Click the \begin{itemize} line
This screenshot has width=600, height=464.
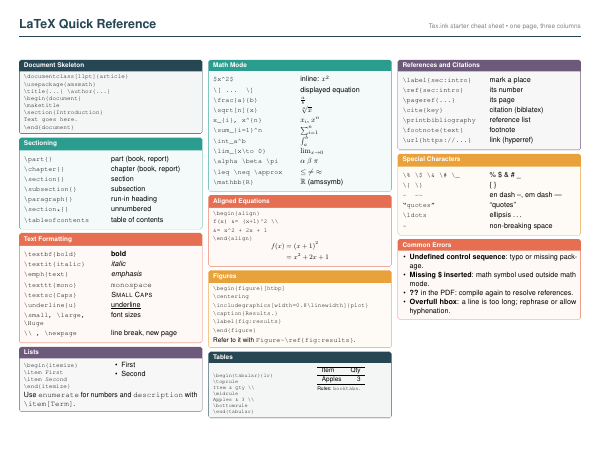(x=51, y=365)
